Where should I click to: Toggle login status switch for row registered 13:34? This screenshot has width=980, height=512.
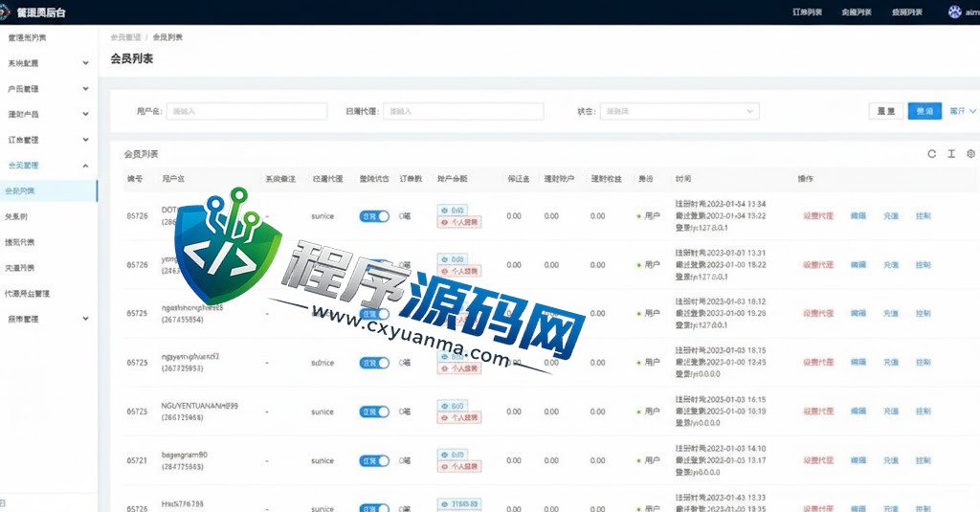tap(374, 216)
